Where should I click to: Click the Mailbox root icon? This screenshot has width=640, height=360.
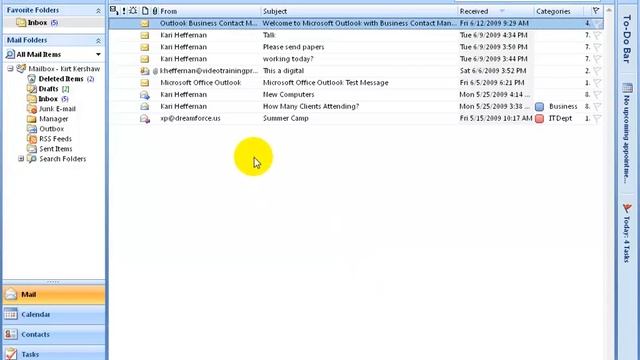21,69
